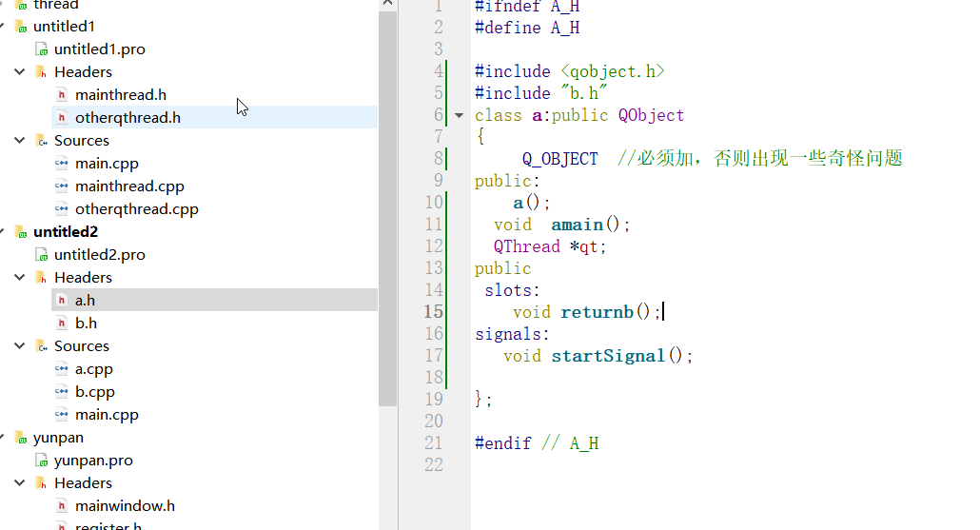Click the mainthread.h file icon
Screen dimensions: 980x530
[61, 95]
